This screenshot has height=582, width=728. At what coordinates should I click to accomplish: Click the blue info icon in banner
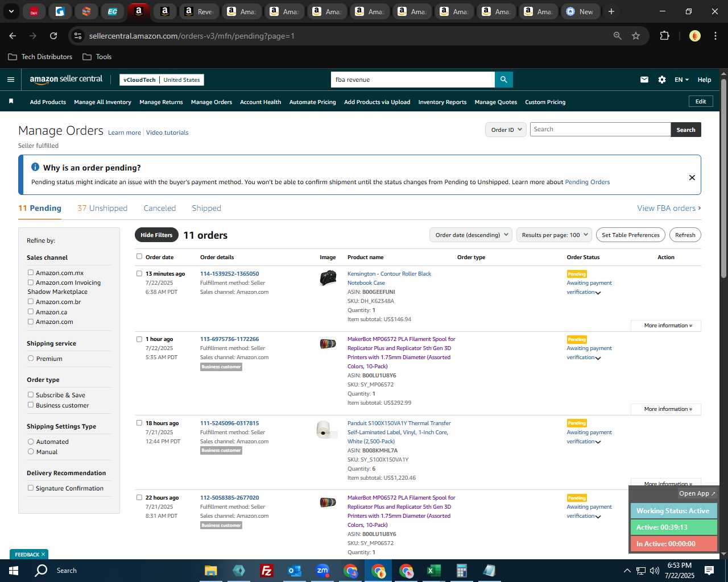[x=35, y=167]
